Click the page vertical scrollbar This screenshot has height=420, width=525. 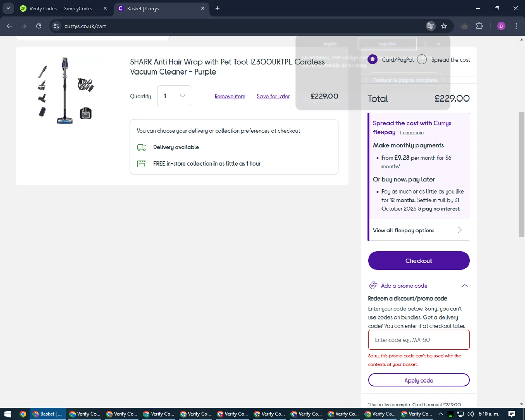(x=521, y=174)
